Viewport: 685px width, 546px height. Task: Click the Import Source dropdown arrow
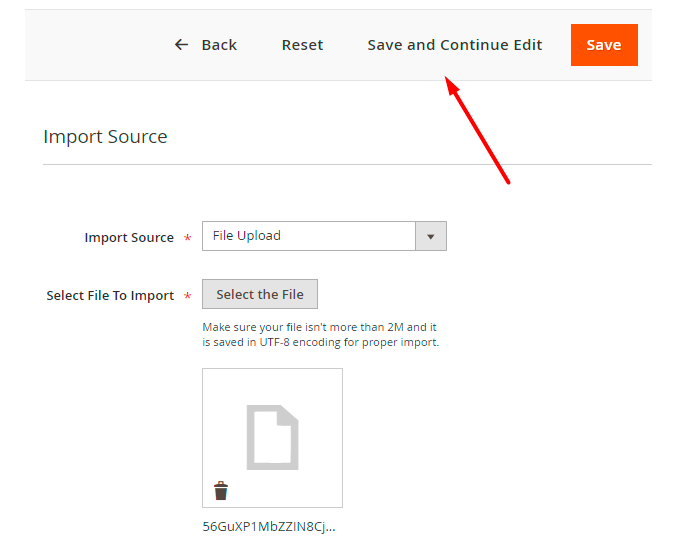click(431, 236)
